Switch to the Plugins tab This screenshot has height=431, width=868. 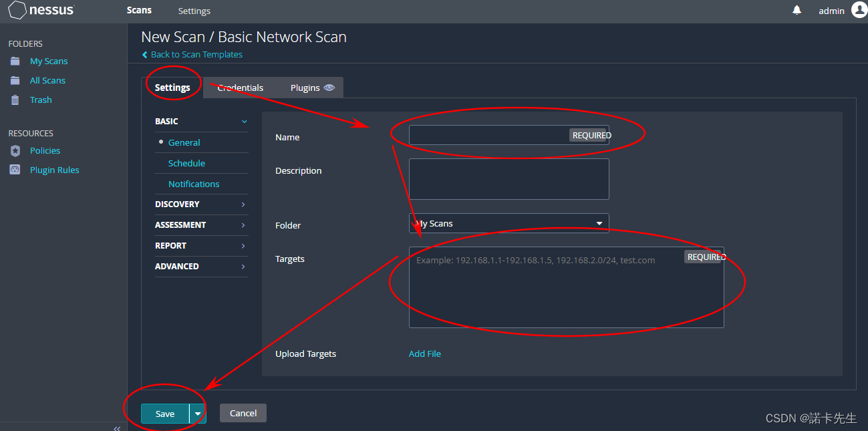[305, 88]
